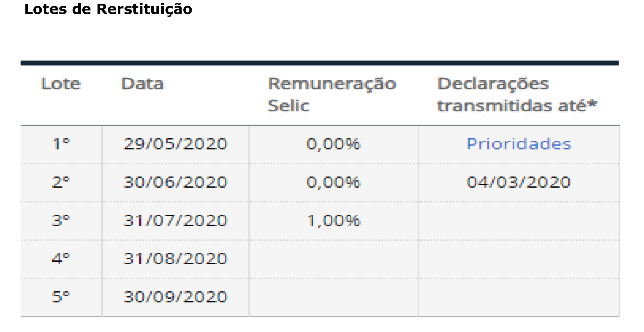Click the Lotes de Rerstituição title
Image resolution: width=644 pixels, height=332 pixels.
108,9
